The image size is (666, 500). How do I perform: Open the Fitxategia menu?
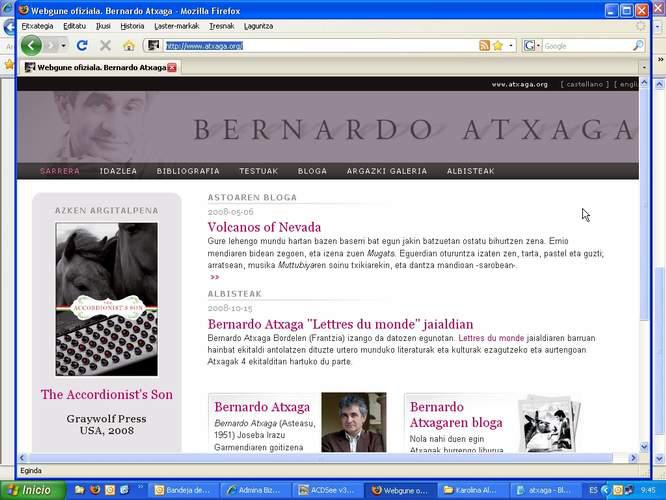click(37, 26)
